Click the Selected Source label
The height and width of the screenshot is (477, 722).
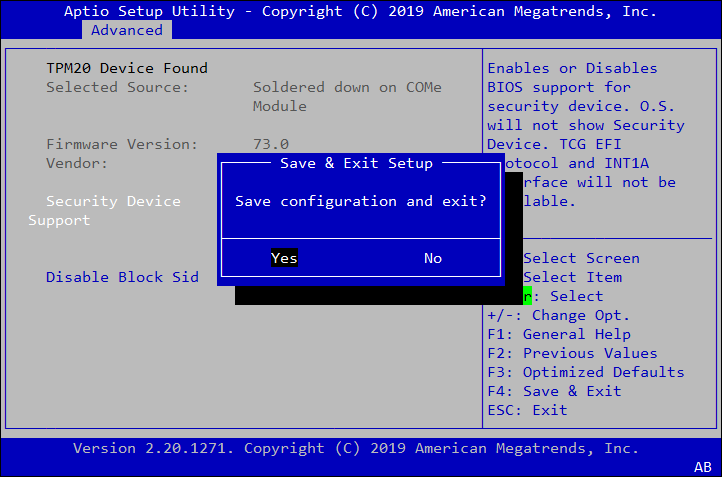(x=117, y=87)
